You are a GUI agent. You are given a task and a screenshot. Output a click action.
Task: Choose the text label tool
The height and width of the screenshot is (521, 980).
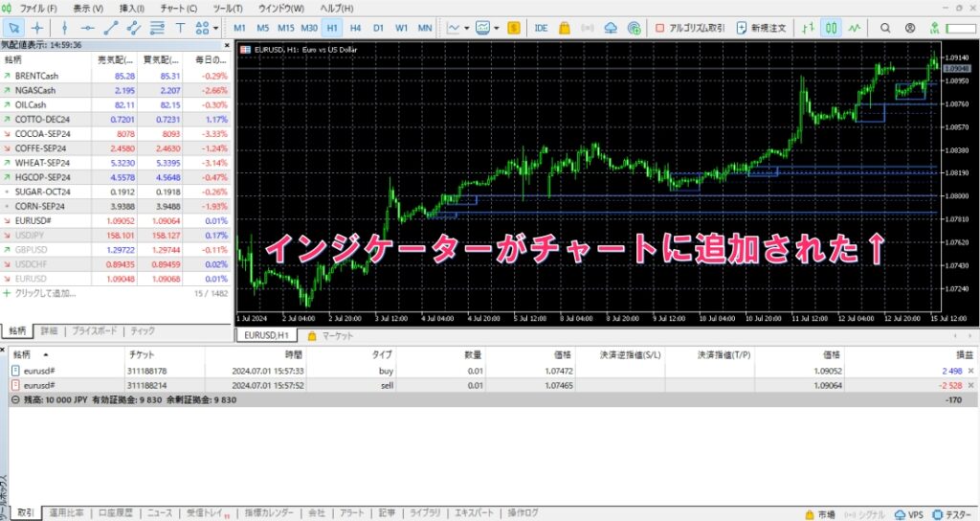[x=182, y=28]
